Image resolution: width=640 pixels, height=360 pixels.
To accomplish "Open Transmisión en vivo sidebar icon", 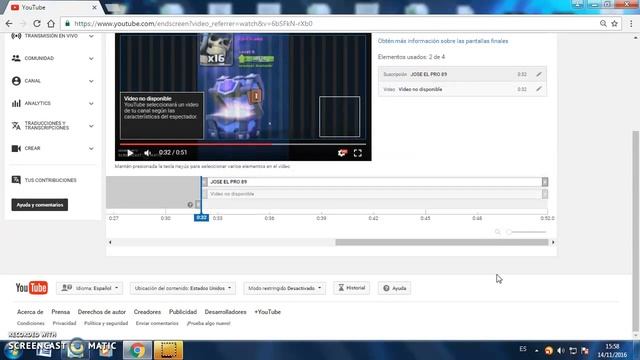I will point(16,36).
